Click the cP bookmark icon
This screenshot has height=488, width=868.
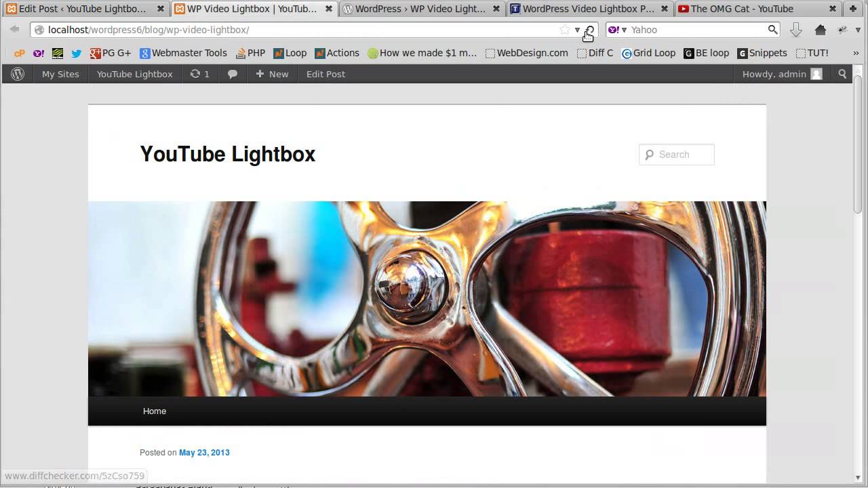pyautogui.click(x=20, y=53)
